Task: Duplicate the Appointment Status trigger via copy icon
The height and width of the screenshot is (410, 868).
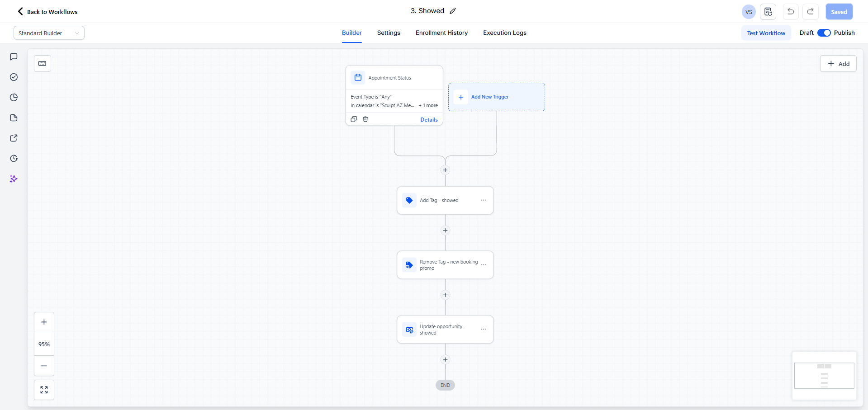Action: click(x=354, y=119)
